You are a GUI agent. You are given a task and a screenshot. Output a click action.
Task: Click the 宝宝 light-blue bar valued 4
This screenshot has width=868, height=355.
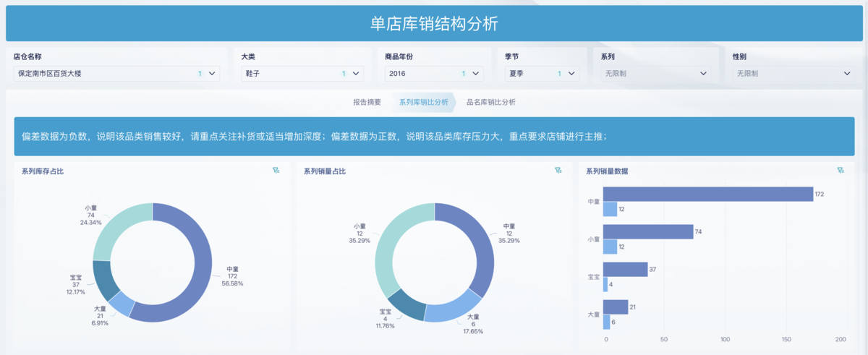coord(606,284)
